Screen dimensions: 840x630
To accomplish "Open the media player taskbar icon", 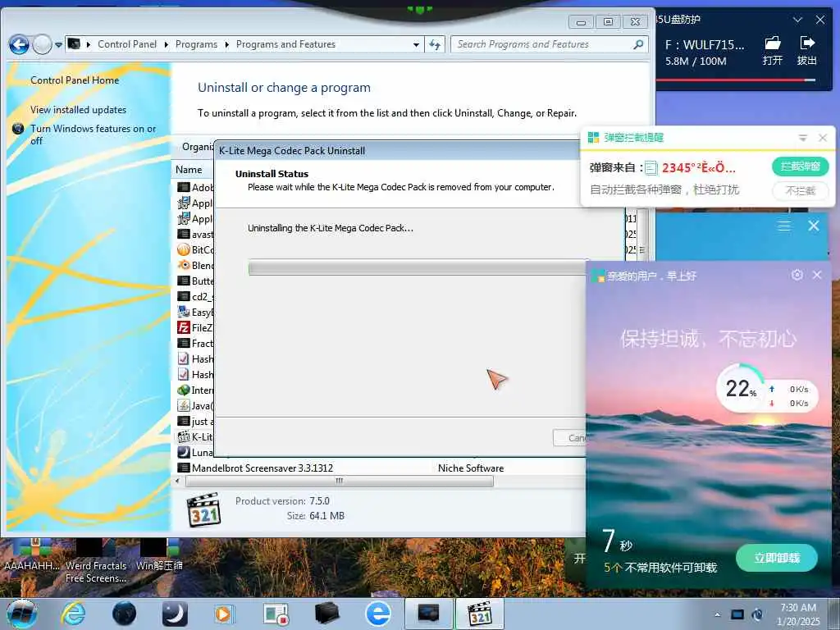I will click(223, 614).
